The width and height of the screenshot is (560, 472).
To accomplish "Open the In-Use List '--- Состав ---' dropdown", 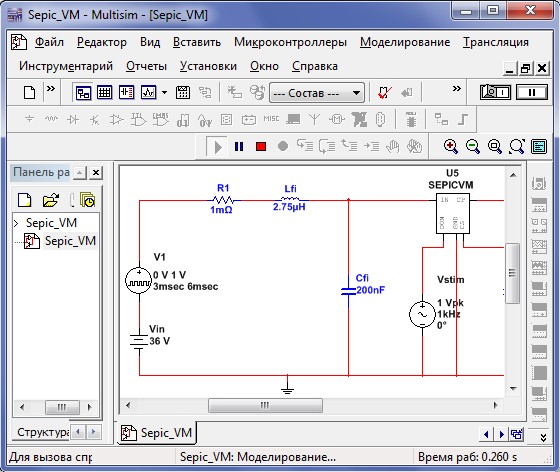I will tap(317, 93).
